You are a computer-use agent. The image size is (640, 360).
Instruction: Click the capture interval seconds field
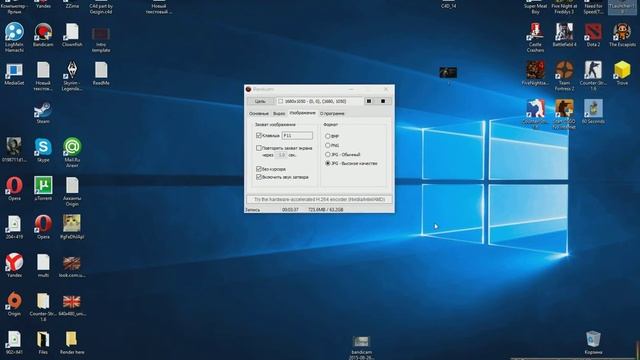(x=281, y=155)
